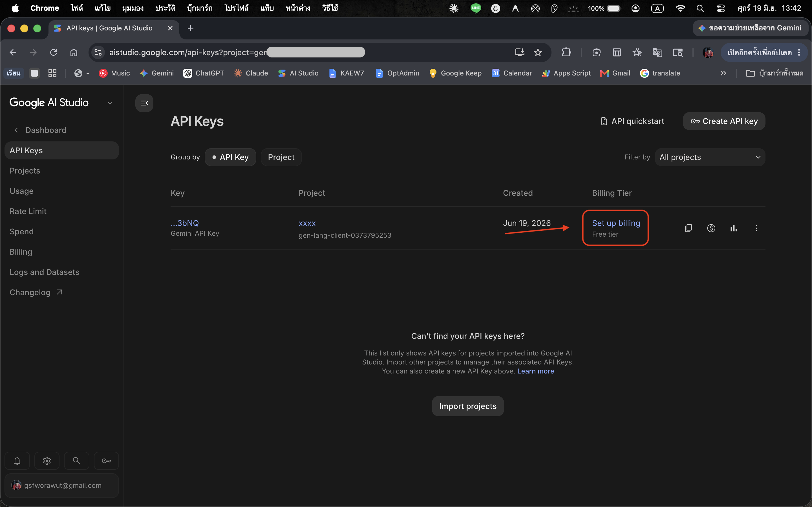The height and width of the screenshot is (507, 812).
Task: Collapse the sidebar with the panel toggle icon
Action: point(144,103)
